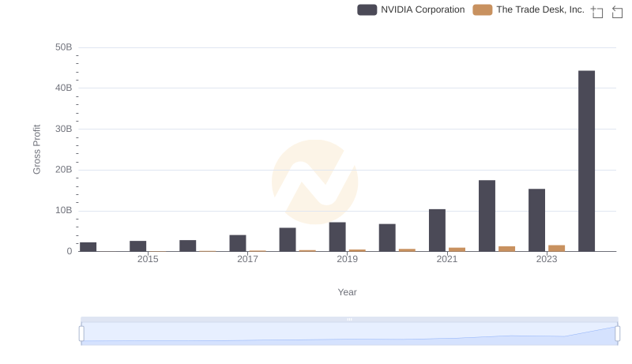This screenshot has width=632, height=364.
Task: Grab the left data zoom slider handle
Action: pos(81,334)
